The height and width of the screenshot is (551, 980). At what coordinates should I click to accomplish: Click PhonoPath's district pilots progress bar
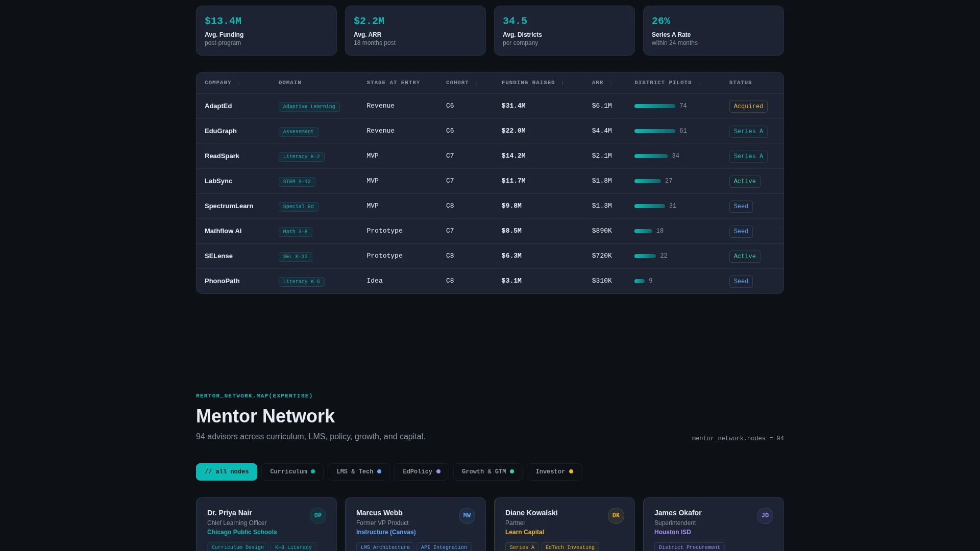640,281
